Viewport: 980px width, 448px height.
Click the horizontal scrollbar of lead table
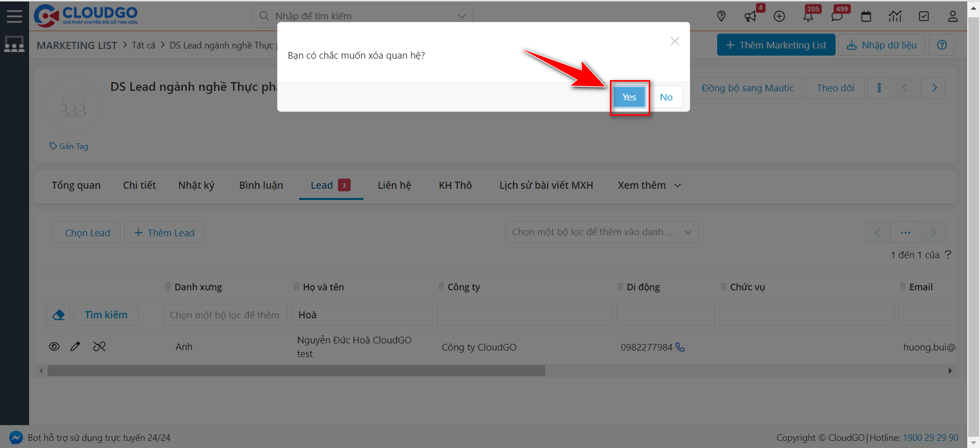(x=296, y=370)
